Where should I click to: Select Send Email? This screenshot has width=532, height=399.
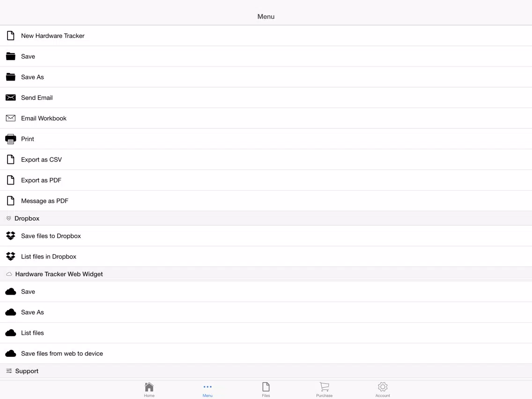click(x=266, y=98)
